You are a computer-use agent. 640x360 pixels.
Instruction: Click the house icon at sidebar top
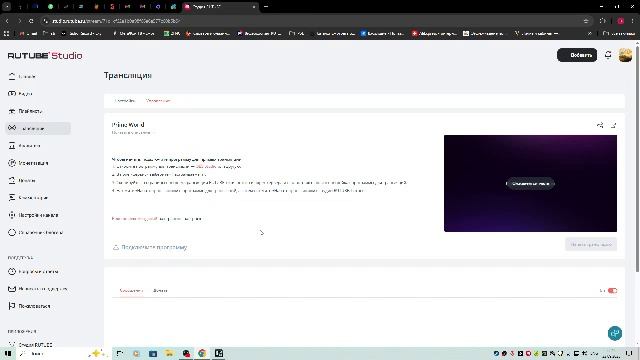click(12, 76)
